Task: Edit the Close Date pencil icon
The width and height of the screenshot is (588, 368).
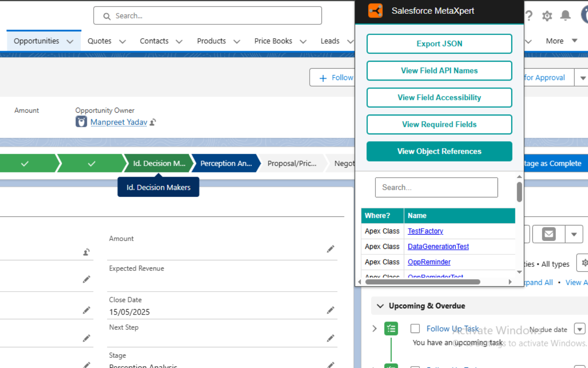Action: coord(330,310)
